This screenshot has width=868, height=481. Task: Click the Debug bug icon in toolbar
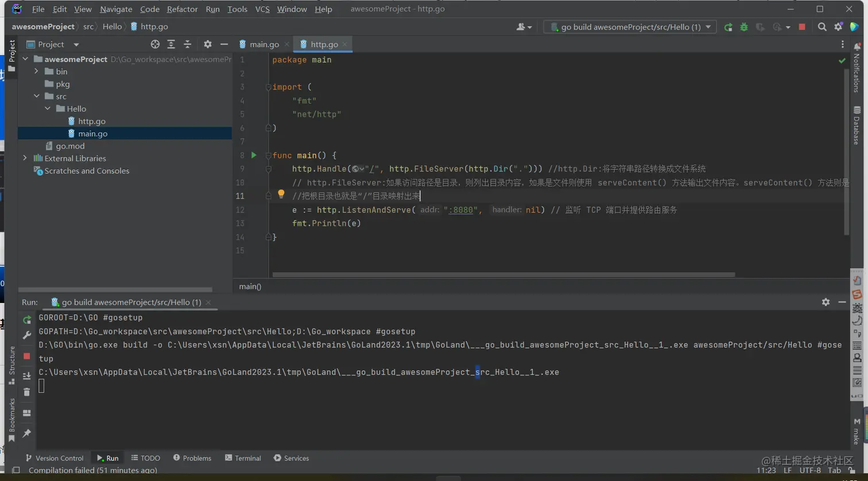(744, 27)
